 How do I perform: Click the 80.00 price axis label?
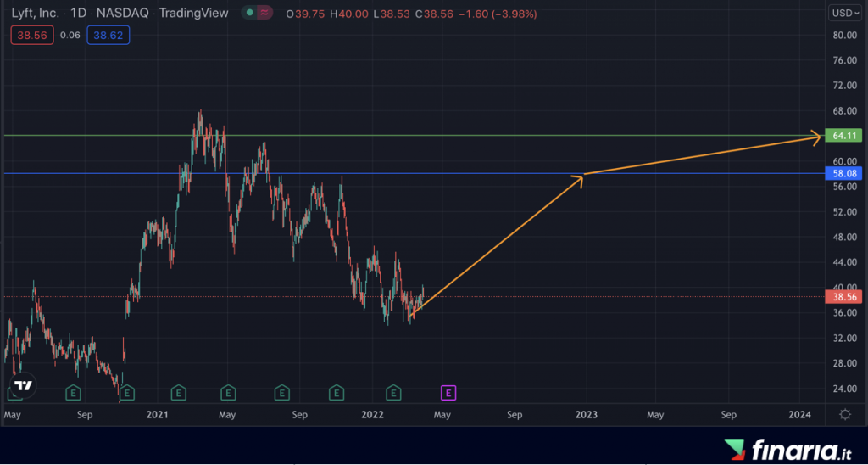(x=845, y=35)
